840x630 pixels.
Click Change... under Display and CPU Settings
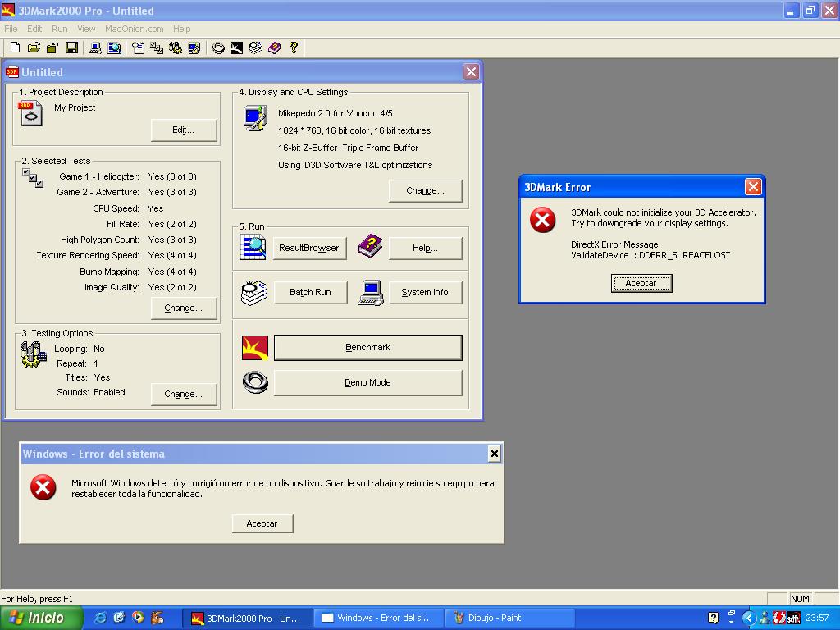(x=426, y=190)
